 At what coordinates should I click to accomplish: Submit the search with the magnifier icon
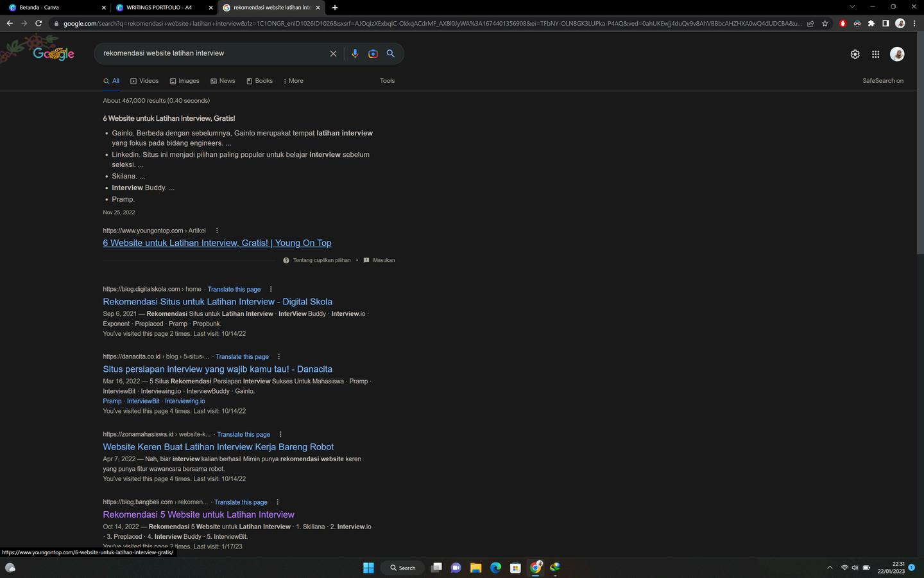point(390,54)
